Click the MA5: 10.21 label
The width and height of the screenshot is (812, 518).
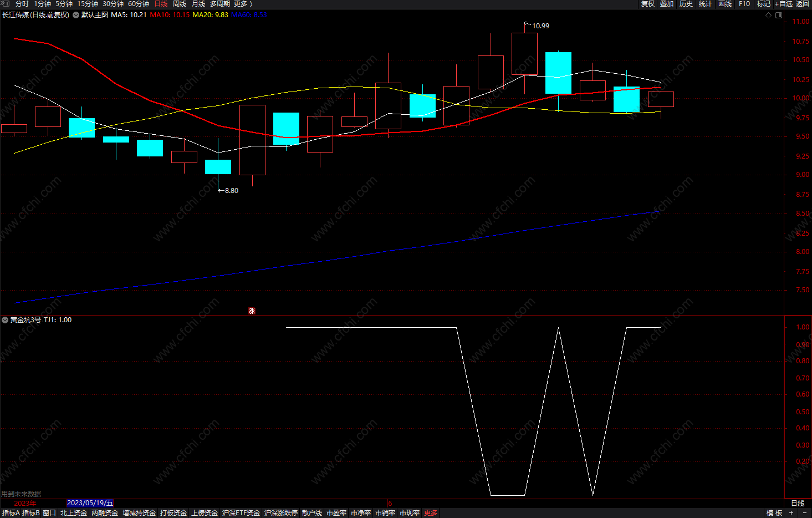pyautogui.click(x=129, y=15)
